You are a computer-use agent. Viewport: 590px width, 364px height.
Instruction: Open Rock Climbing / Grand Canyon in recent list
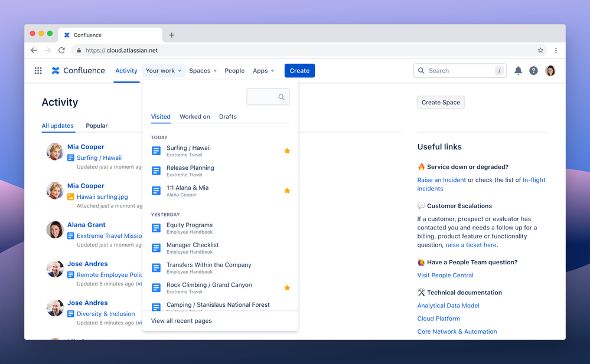(209, 285)
